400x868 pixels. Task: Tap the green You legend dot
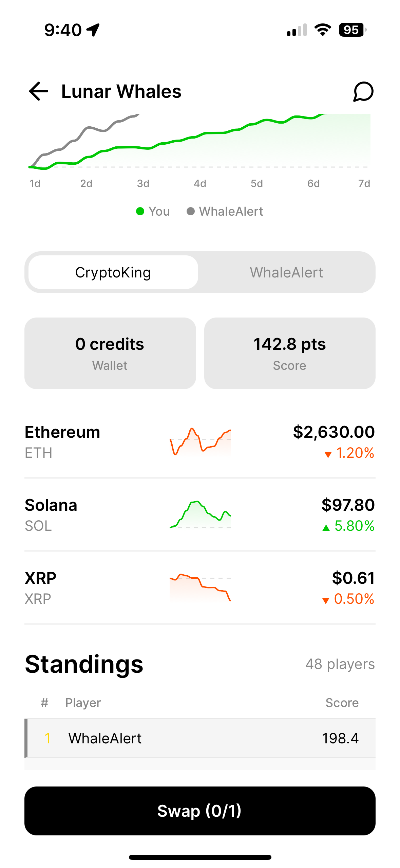140,211
